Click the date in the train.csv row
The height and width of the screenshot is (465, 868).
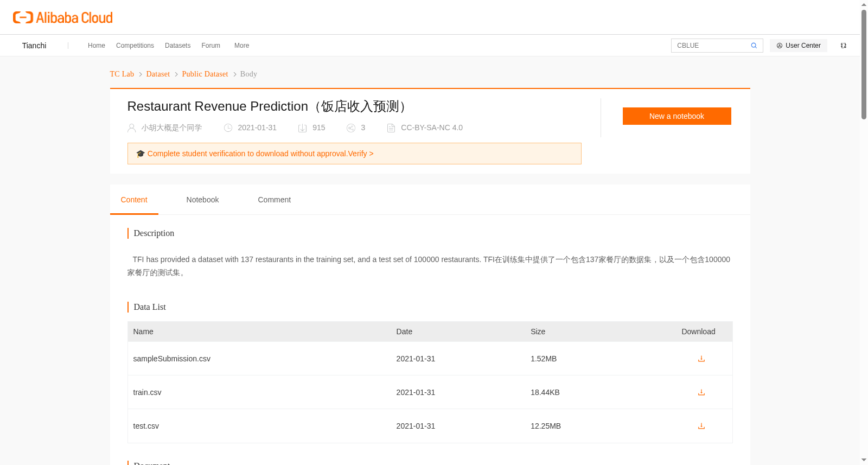[416, 392]
